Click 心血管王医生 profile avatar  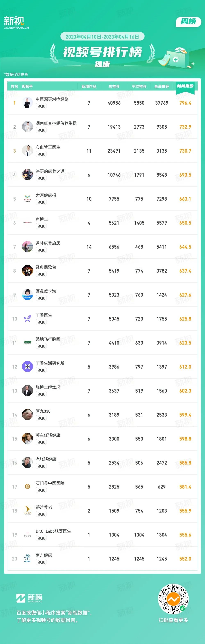tap(27, 151)
